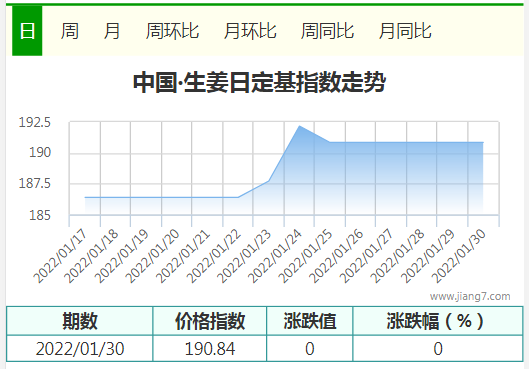This screenshot has width=529, height=369.
Task: Click the 2022/01/22 axis label
Action: (214, 256)
